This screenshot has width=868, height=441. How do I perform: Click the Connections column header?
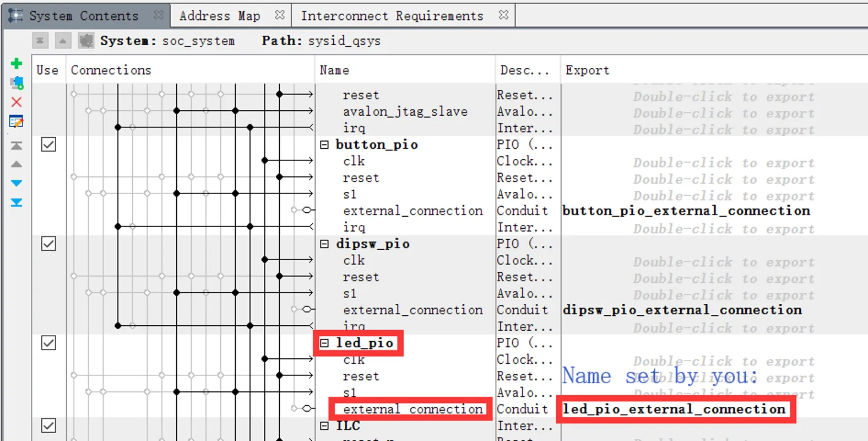click(111, 70)
